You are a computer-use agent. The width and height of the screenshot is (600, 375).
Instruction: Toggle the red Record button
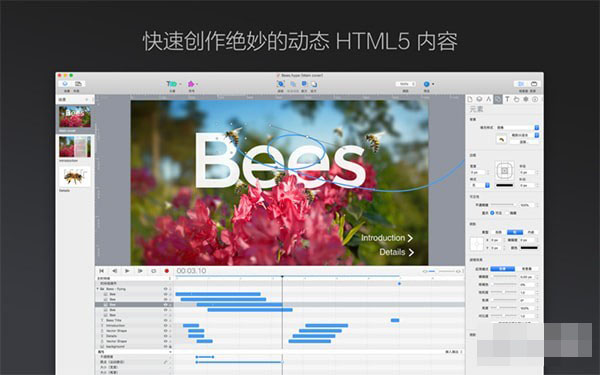(166, 271)
